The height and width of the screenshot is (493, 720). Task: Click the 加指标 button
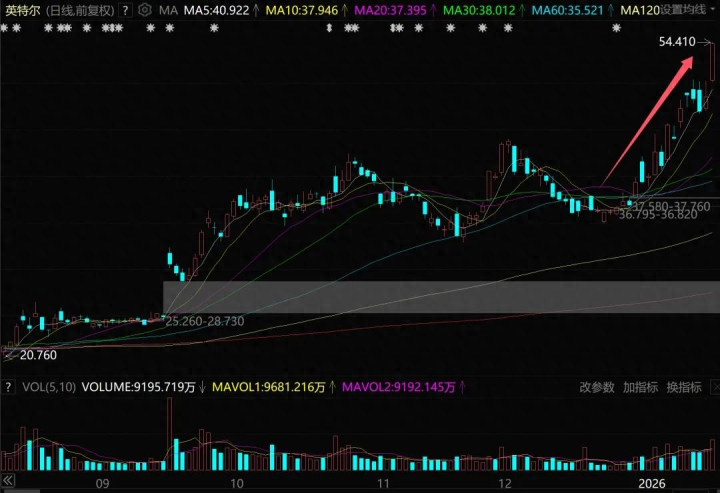coord(640,387)
